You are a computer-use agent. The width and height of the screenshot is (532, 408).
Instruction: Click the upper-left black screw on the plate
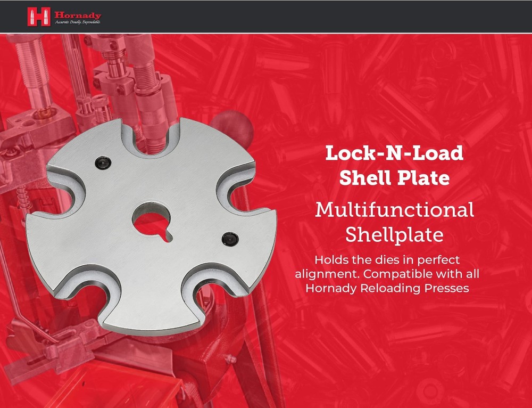103,161
